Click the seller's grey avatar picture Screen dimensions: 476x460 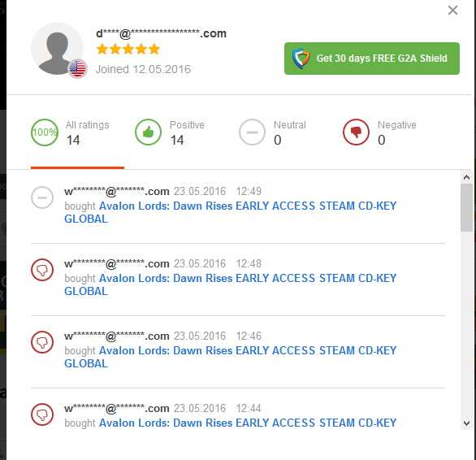(57, 48)
